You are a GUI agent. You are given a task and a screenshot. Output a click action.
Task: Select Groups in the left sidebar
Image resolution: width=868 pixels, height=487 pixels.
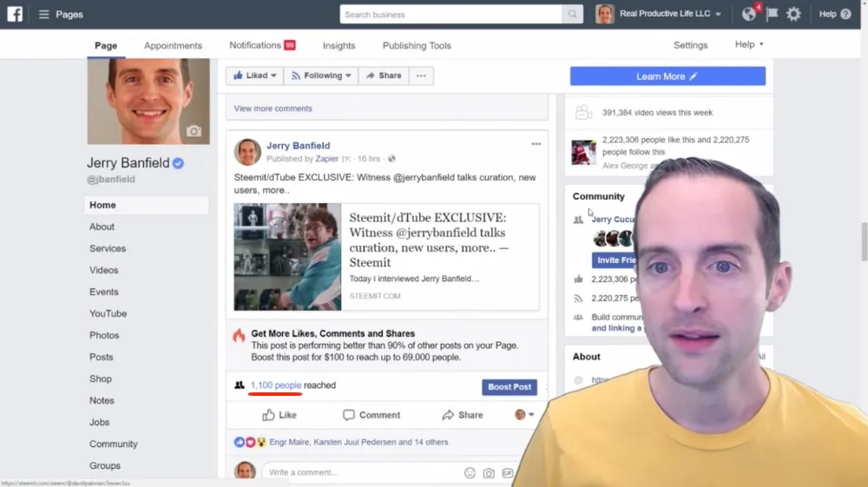pyautogui.click(x=105, y=465)
